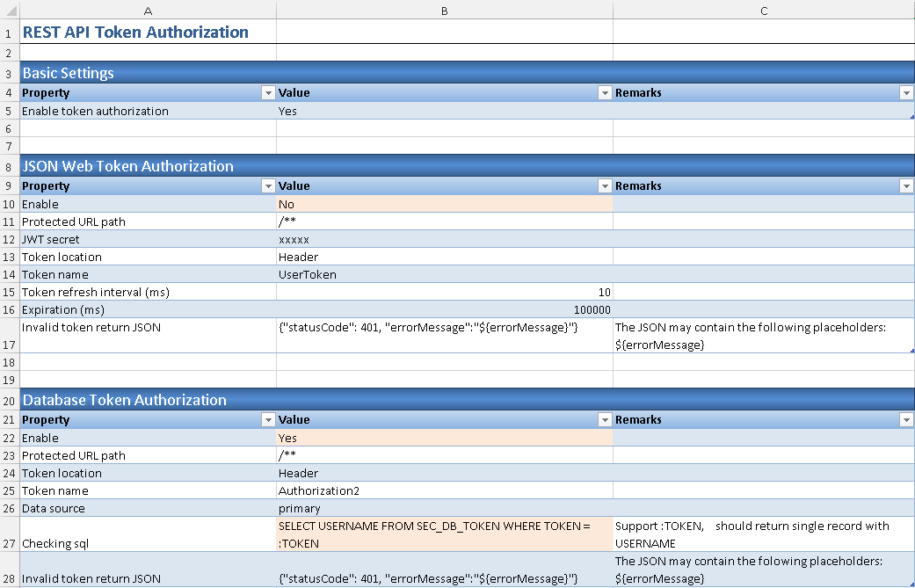Open Property filter dropdown in Basic Settings
915x588 pixels.
pyautogui.click(x=268, y=93)
